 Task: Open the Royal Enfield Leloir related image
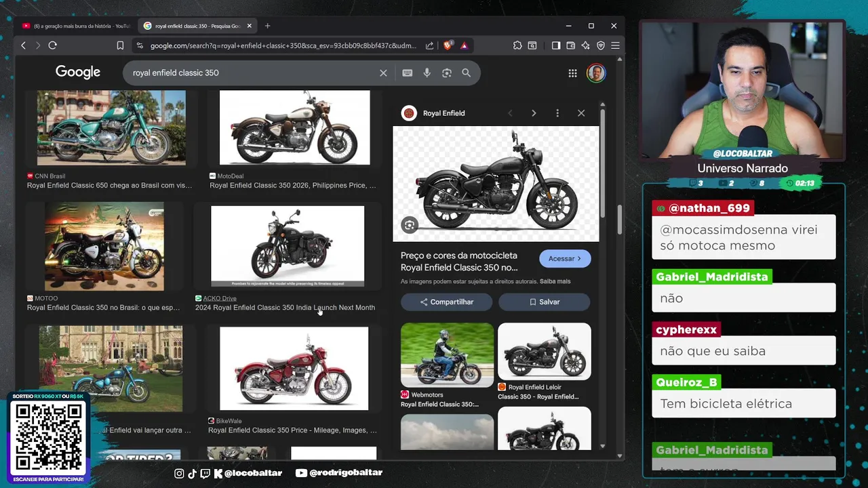(545, 351)
